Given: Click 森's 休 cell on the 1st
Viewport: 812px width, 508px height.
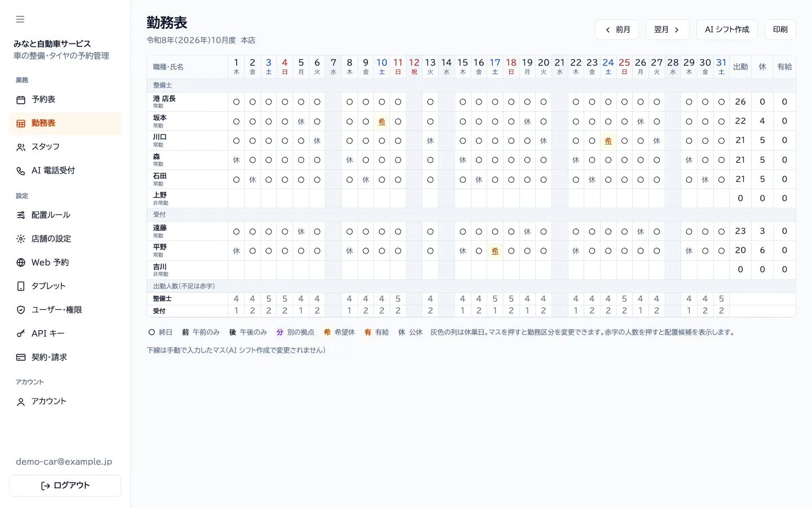Looking at the screenshot, I should click(236, 160).
